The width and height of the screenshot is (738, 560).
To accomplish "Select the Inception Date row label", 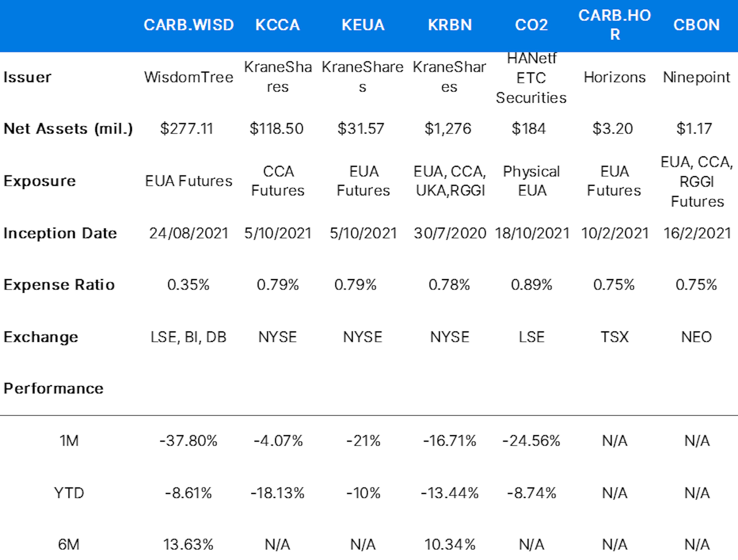I will [x=60, y=233].
